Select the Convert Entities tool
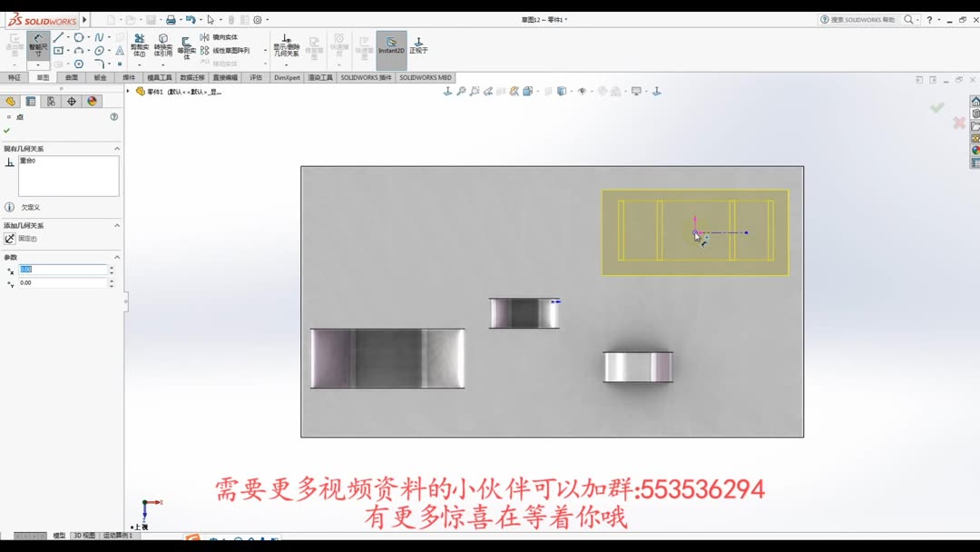980x552 pixels. [x=162, y=43]
